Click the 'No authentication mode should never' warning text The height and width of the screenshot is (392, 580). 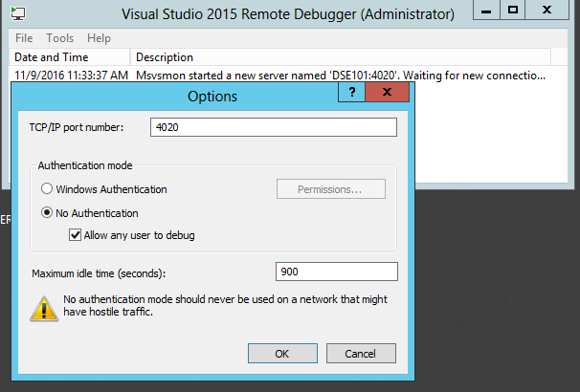[x=225, y=305]
